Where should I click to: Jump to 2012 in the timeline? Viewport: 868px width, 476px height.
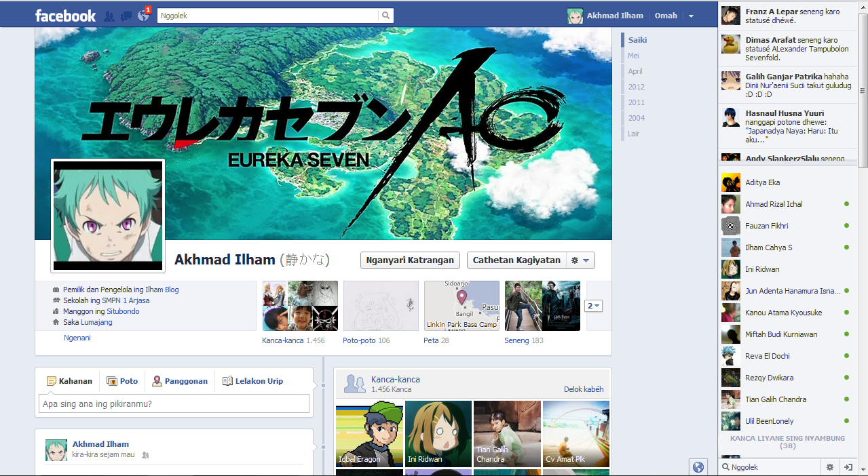636,87
